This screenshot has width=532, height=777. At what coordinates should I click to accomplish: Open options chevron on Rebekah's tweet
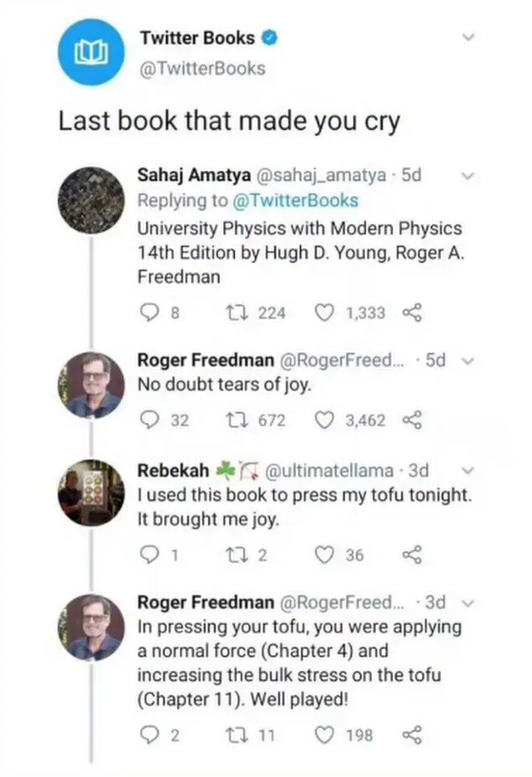467,470
